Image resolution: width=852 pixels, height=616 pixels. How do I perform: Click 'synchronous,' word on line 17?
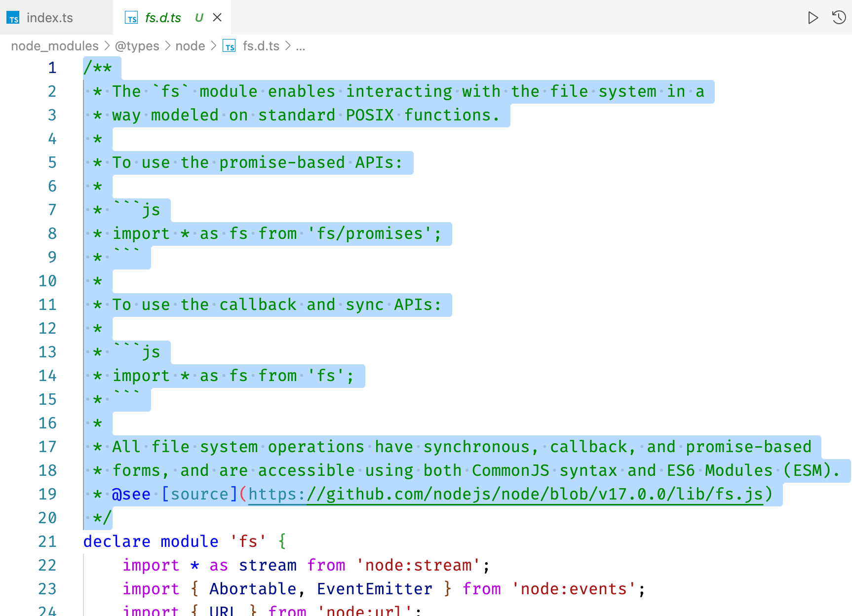point(481,447)
